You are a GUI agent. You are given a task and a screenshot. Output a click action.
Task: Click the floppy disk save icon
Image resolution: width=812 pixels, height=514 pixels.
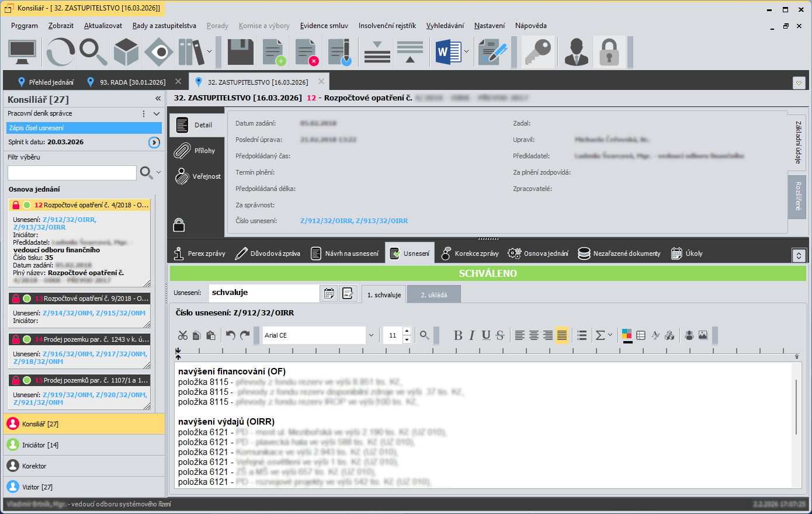(x=240, y=53)
